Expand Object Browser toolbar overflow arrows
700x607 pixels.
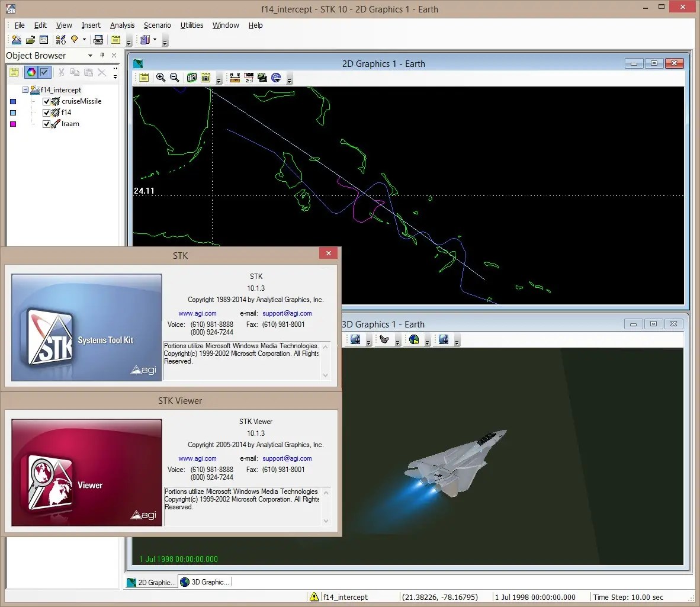tap(115, 72)
